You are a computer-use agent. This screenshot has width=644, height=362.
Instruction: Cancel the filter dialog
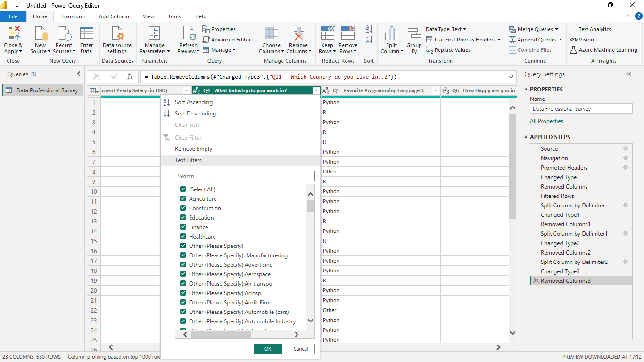click(x=300, y=349)
